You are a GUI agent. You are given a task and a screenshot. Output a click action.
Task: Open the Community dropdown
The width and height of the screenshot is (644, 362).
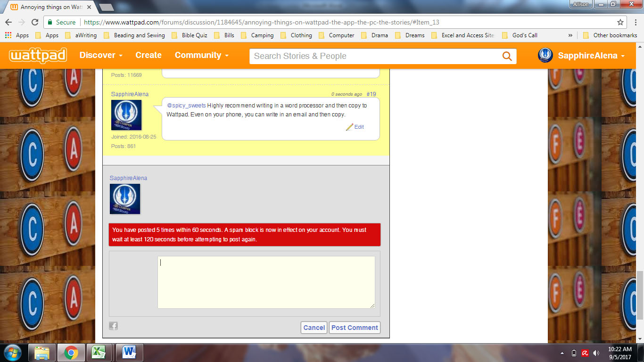point(202,55)
